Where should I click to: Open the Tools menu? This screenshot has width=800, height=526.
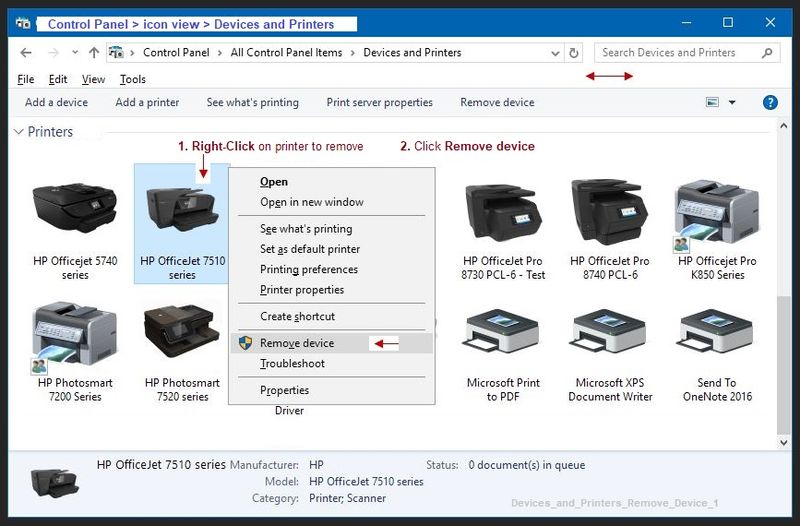pyautogui.click(x=133, y=79)
